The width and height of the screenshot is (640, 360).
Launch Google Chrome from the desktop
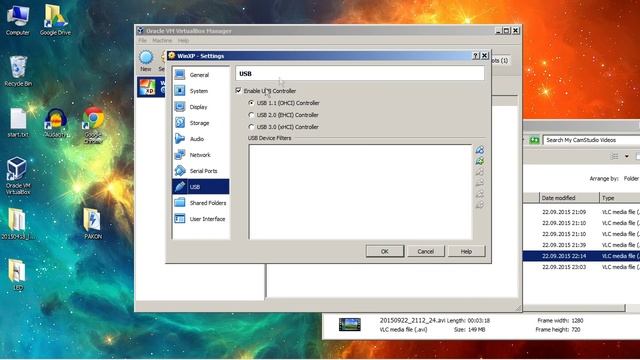click(x=93, y=125)
